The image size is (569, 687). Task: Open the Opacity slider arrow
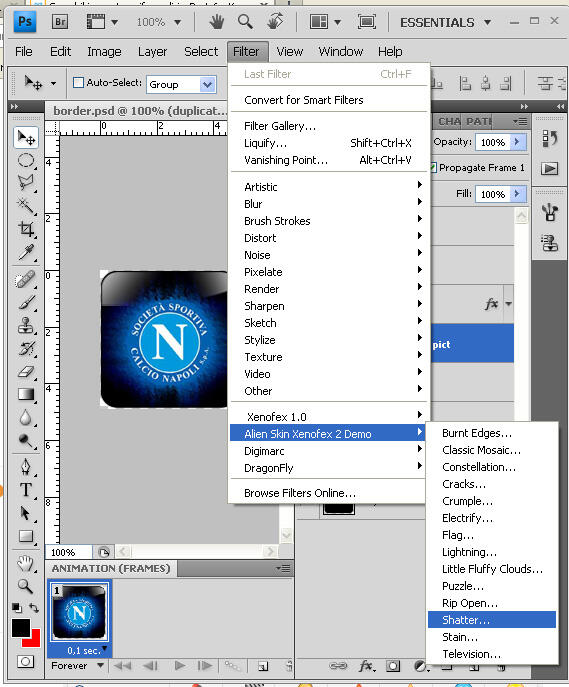[517, 142]
